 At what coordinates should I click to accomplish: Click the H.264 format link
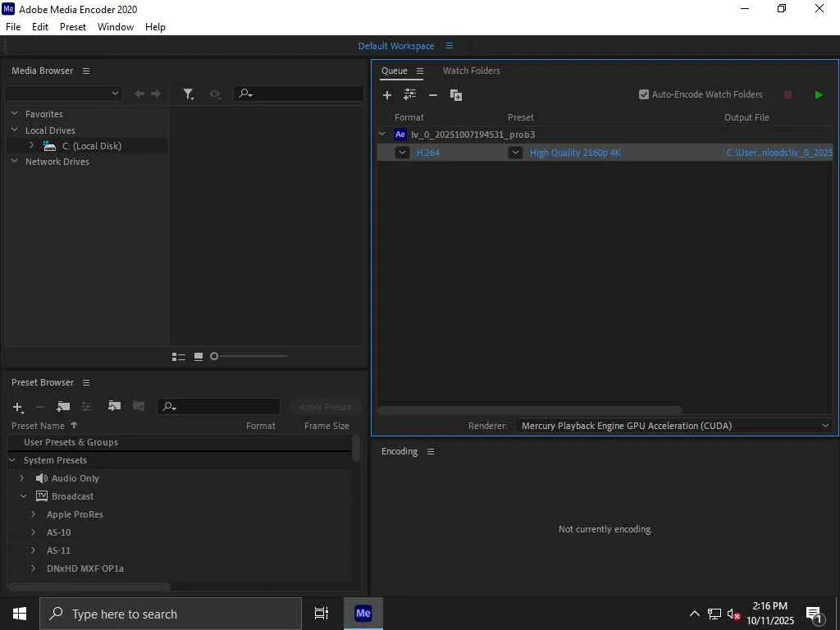click(x=428, y=153)
